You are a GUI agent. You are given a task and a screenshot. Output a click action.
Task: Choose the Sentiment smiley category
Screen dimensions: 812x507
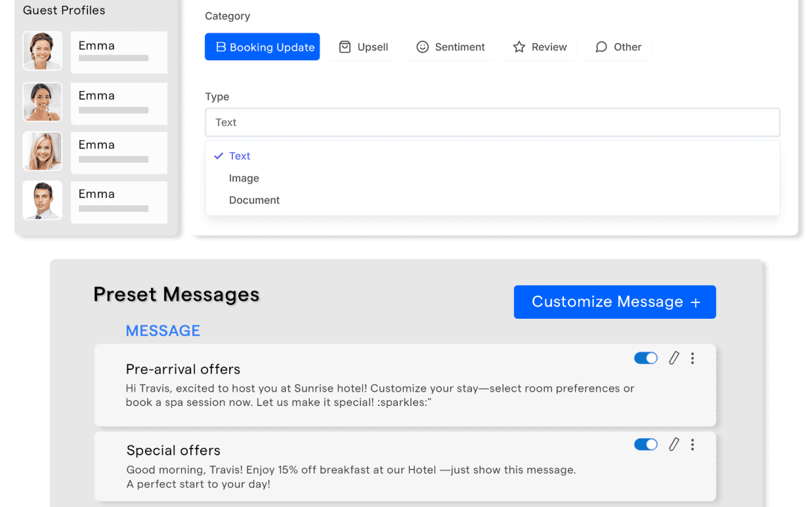(450, 47)
